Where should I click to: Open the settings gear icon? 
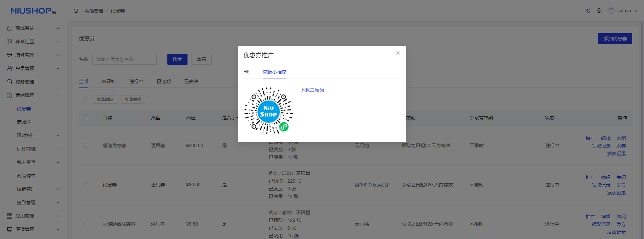pyautogui.click(x=599, y=11)
